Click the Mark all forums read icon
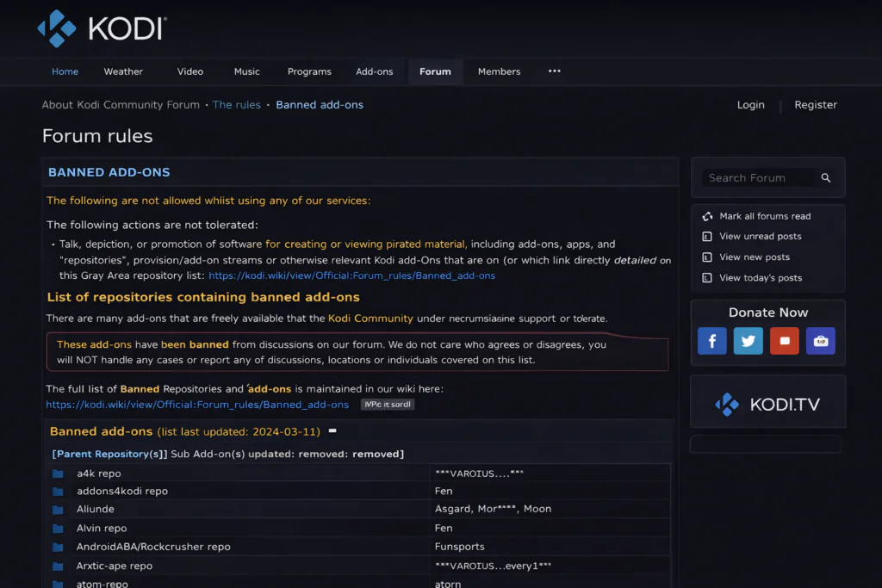This screenshot has width=882, height=588. tap(707, 216)
